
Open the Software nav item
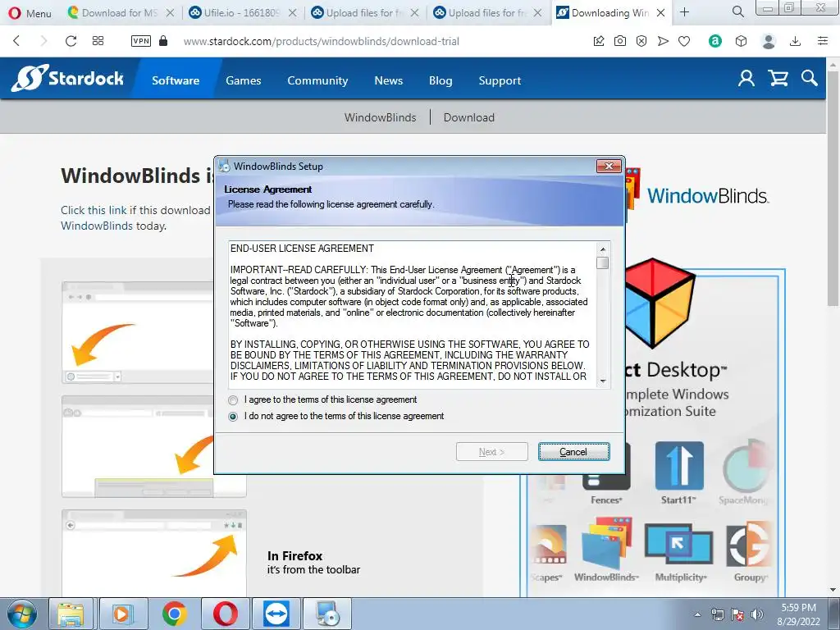point(176,80)
